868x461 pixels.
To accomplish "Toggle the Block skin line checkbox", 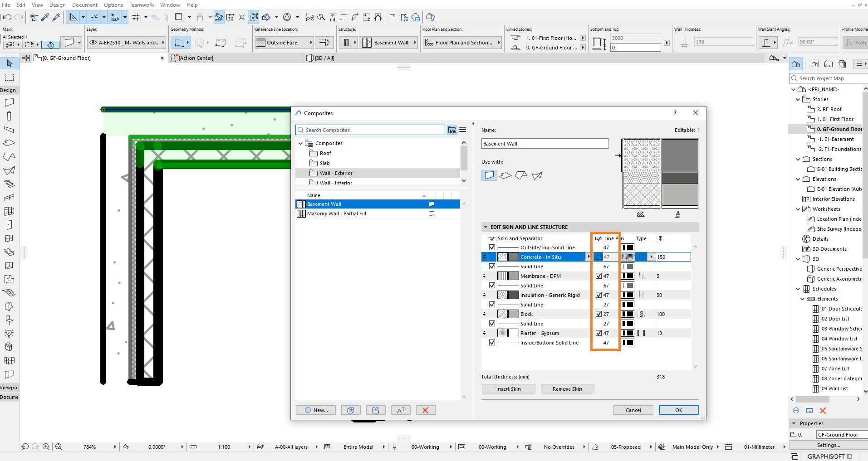I will (598, 314).
